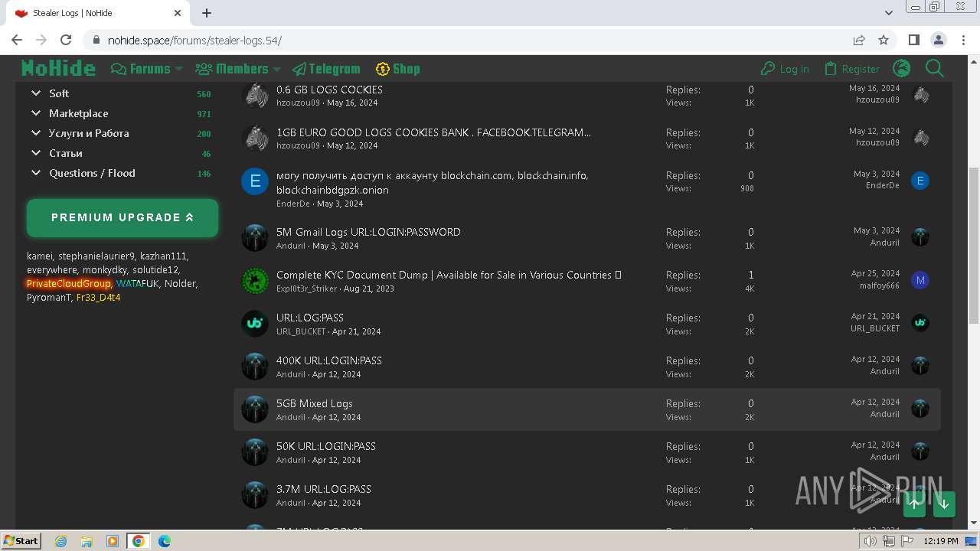Open Expl0t3r_Striker avatar on KYC thread
Viewport: 980px width, 551px height.
pyautogui.click(x=255, y=281)
